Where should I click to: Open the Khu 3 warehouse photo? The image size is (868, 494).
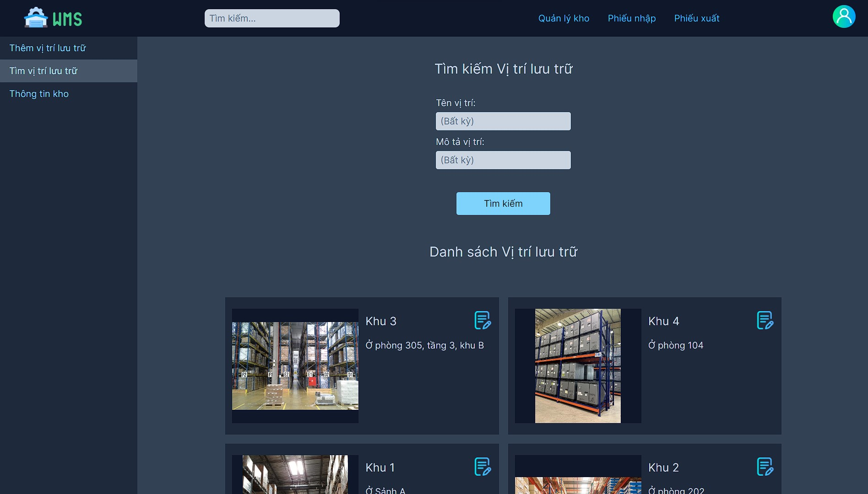(x=295, y=366)
